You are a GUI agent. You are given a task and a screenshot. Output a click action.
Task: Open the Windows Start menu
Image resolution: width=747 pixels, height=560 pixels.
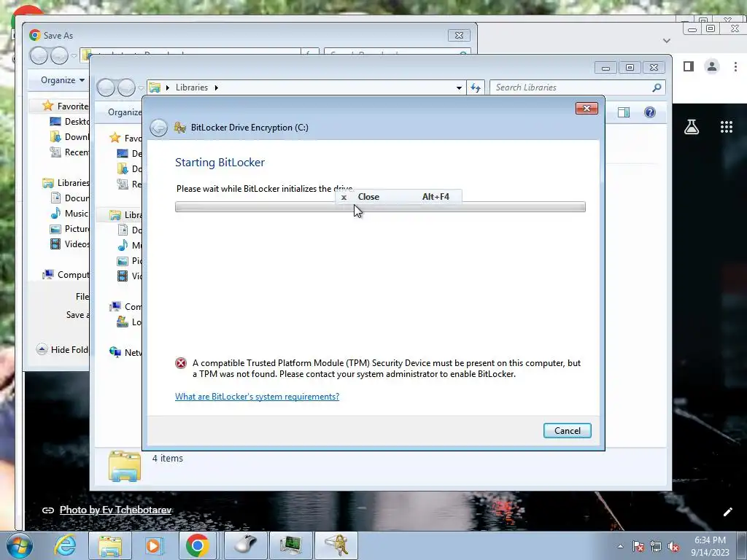click(19, 545)
